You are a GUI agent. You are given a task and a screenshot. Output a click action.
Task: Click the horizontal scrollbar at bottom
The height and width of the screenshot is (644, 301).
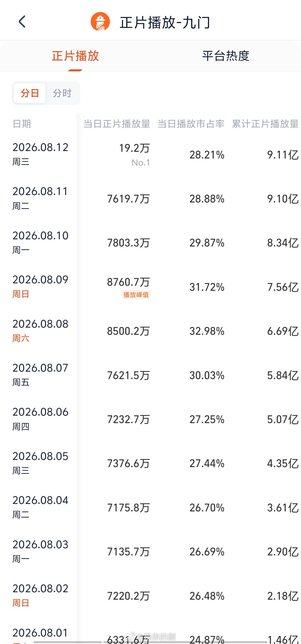tap(151, 642)
